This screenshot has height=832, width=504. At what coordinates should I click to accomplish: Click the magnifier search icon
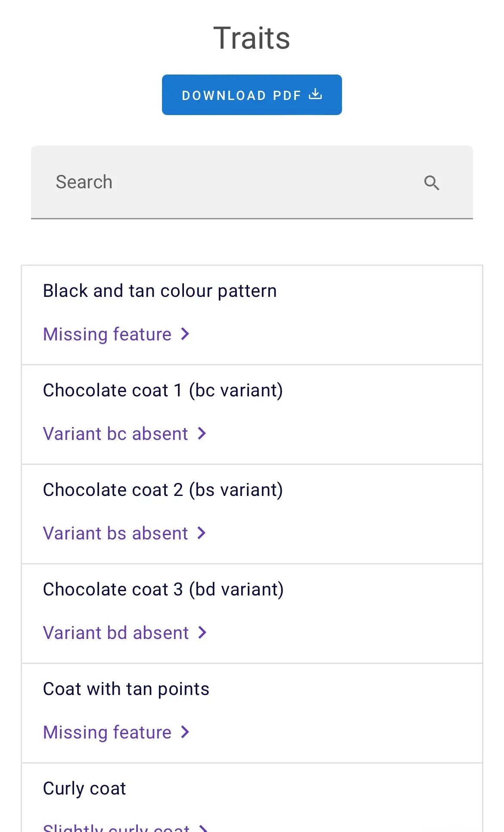tap(431, 183)
